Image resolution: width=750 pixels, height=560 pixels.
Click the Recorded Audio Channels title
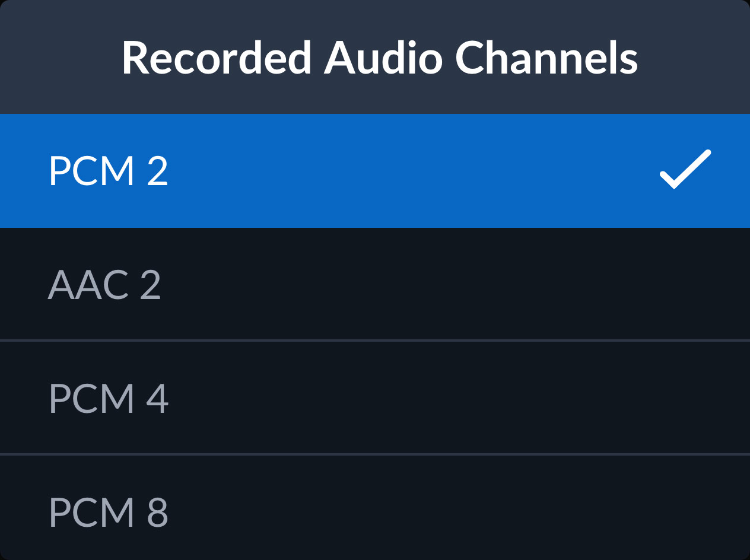pos(380,58)
